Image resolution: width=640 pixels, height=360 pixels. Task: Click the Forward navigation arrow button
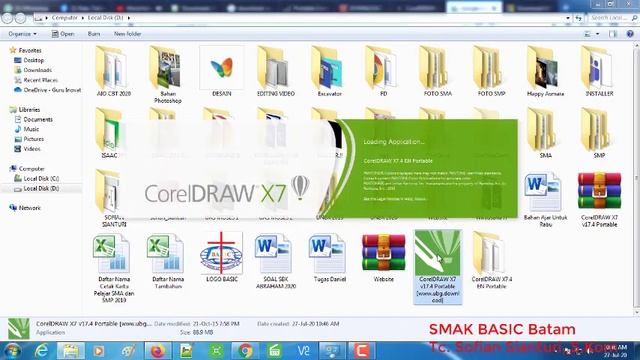[20, 18]
